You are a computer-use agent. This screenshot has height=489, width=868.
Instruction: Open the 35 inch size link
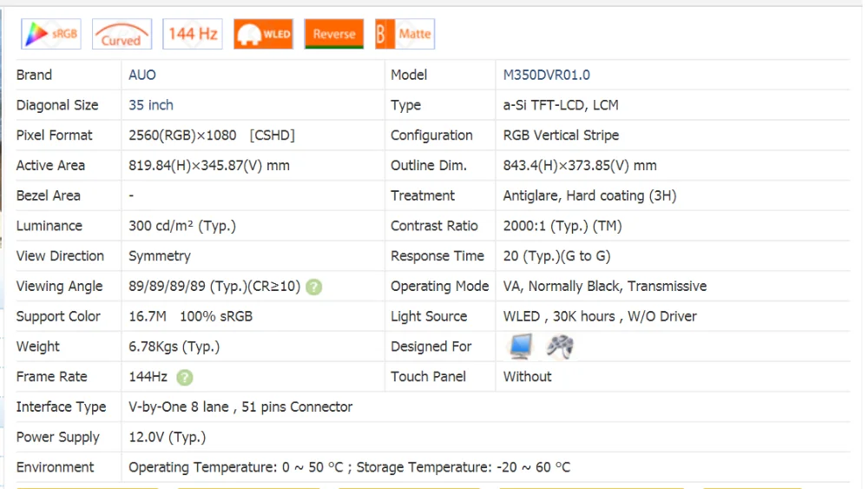click(x=150, y=105)
